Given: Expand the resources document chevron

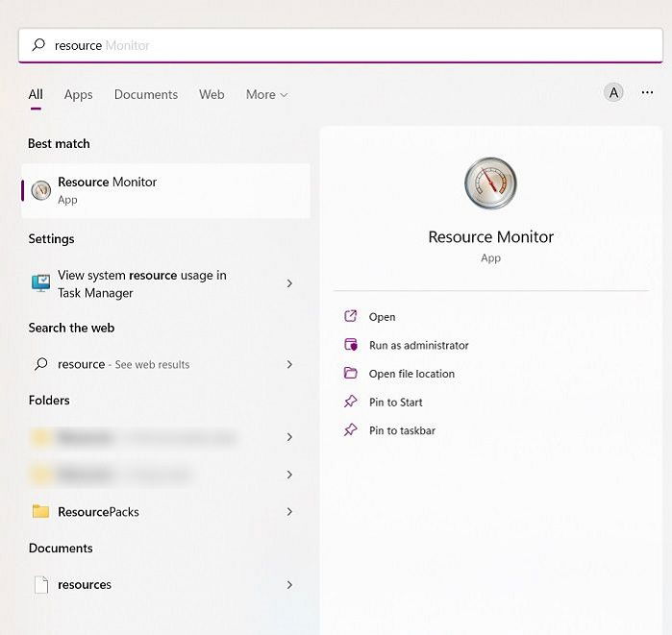Looking at the screenshot, I should click(x=289, y=585).
